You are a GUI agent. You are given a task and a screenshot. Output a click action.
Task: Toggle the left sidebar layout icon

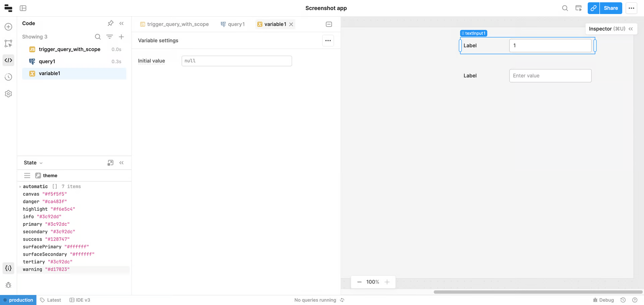click(23, 8)
